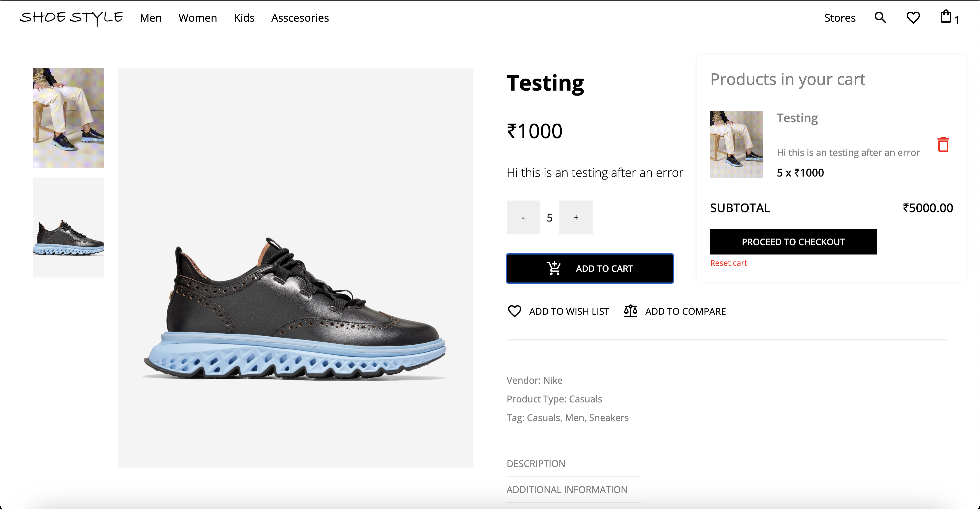Expand the Additional Information section
This screenshot has width=980, height=509.
(x=566, y=489)
